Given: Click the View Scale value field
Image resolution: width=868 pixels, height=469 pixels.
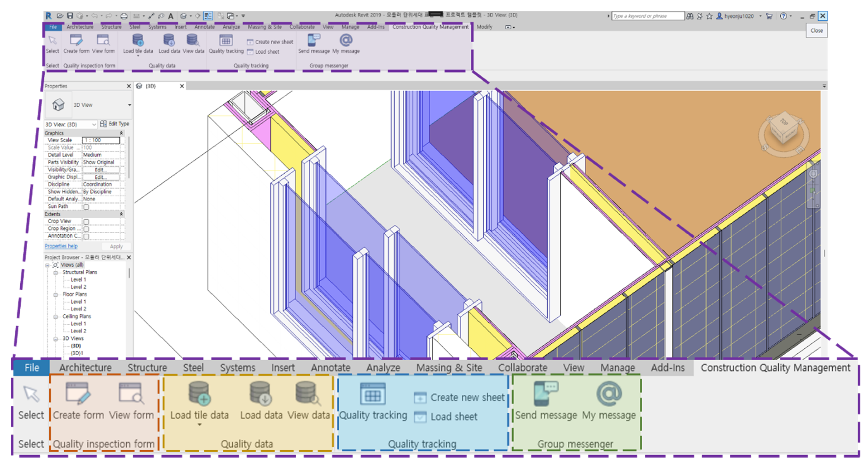Looking at the screenshot, I should click(101, 140).
